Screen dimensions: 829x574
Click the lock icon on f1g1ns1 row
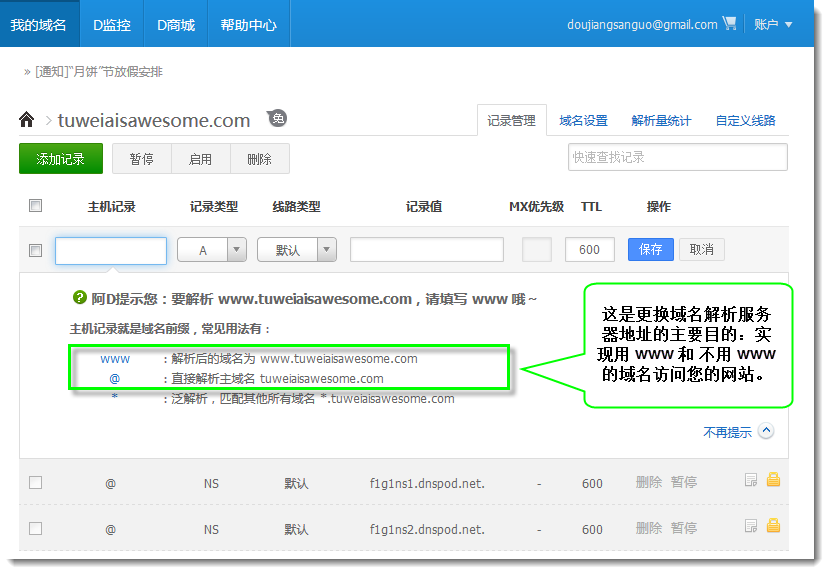pos(773,480)
